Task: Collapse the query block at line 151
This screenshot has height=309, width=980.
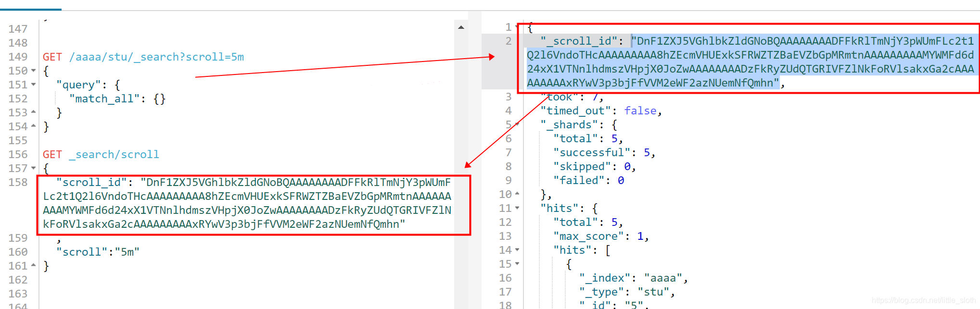Action: click(x=33, y=85)
